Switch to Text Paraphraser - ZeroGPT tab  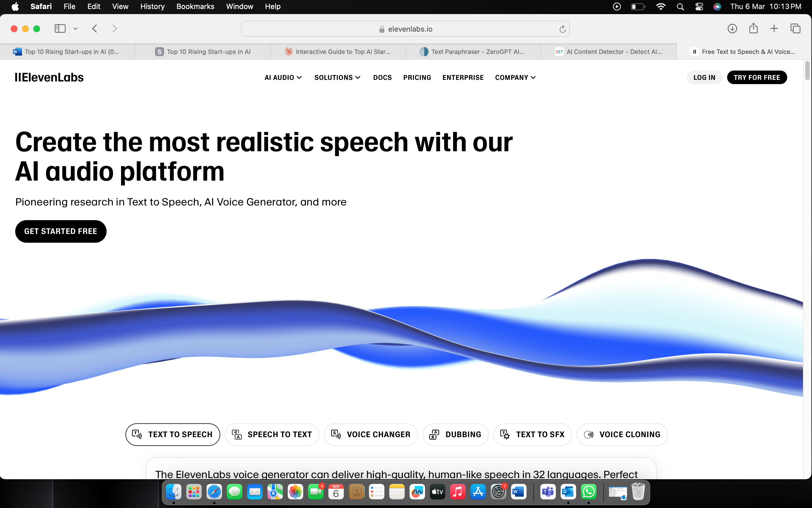(x=473, y=52)
